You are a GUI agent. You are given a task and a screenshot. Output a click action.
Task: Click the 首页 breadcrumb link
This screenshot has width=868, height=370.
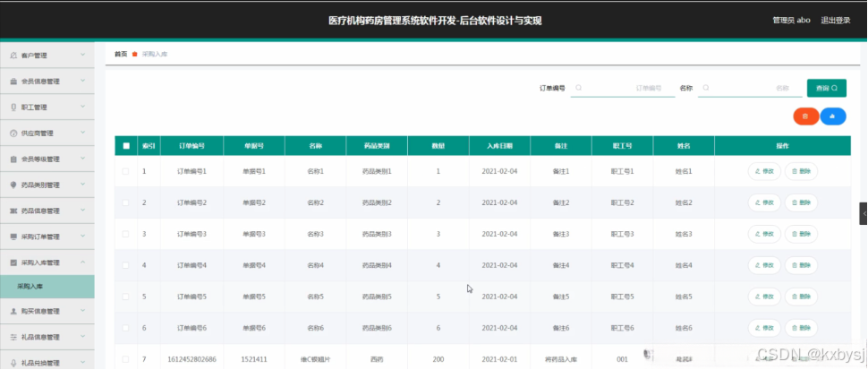[x=121, y=55]
